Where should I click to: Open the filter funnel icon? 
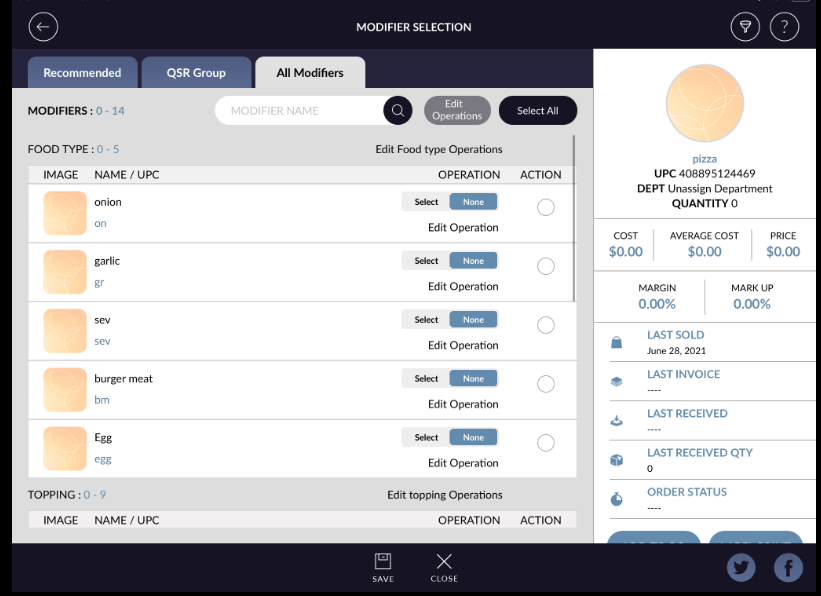click(744, 27)
